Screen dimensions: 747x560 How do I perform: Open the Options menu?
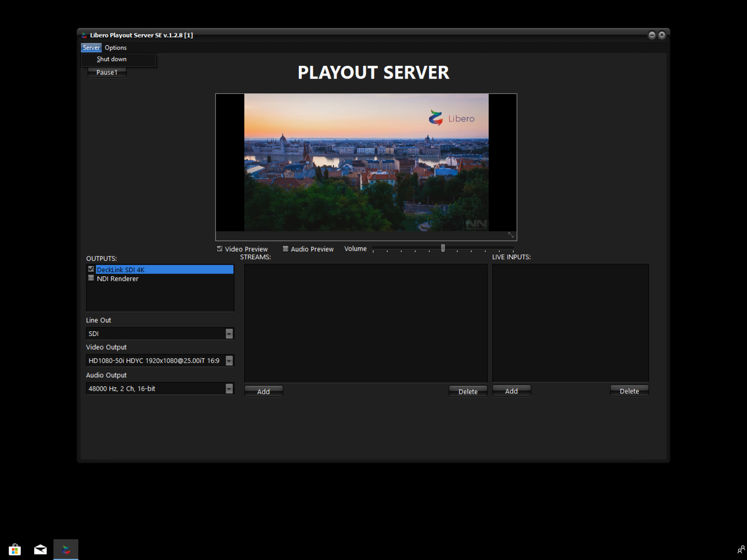[116, 47]
